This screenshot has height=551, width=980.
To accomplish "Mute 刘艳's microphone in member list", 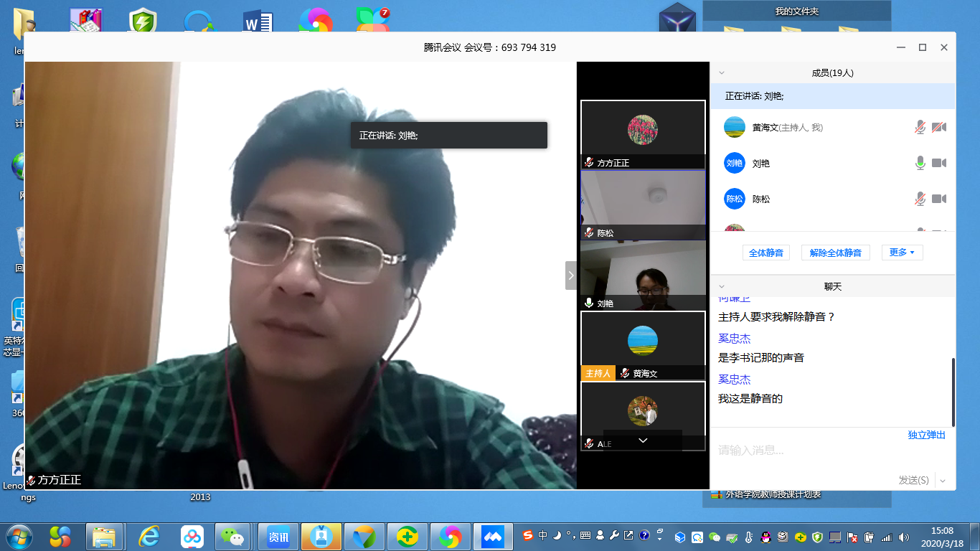I will 920,164.
